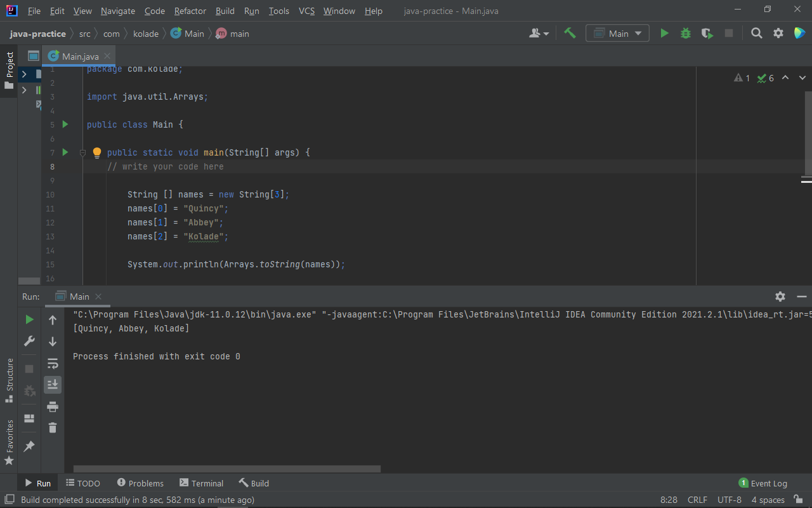This screenshot has width=812, height=508.
Task: Toggle scroll to end in console
Action: (53, 384)
